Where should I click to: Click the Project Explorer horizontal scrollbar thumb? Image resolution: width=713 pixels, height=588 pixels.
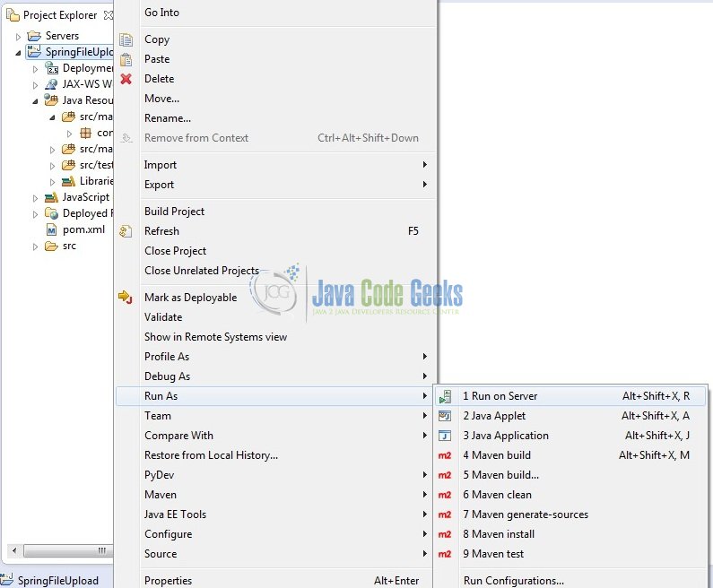pos(68,550)
